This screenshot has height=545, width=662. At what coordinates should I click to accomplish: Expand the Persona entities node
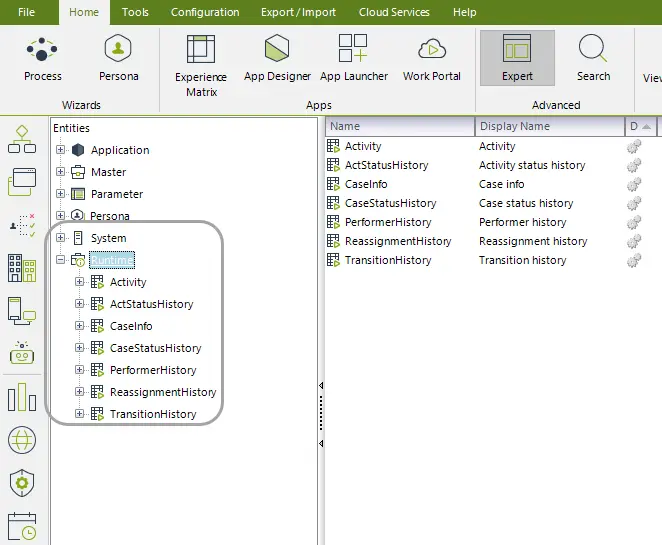coord(60,215)
